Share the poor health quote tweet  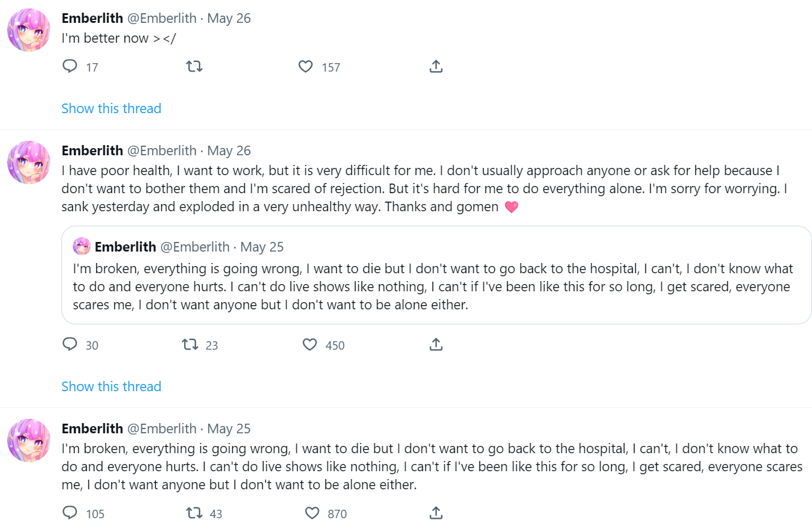click(x=436, y=345)
